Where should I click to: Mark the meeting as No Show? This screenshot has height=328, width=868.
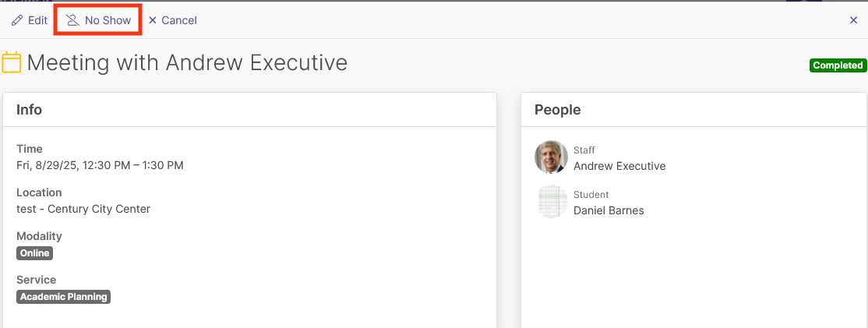pos(98,20)
